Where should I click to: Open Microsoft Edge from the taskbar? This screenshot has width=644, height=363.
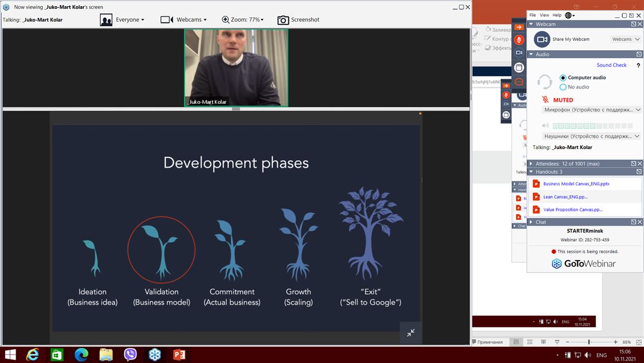[81, 355]
